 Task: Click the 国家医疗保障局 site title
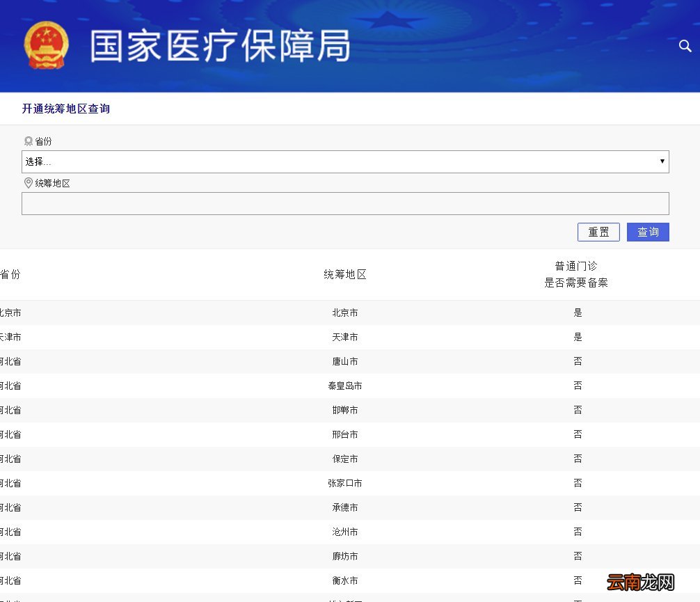[220, 45]
